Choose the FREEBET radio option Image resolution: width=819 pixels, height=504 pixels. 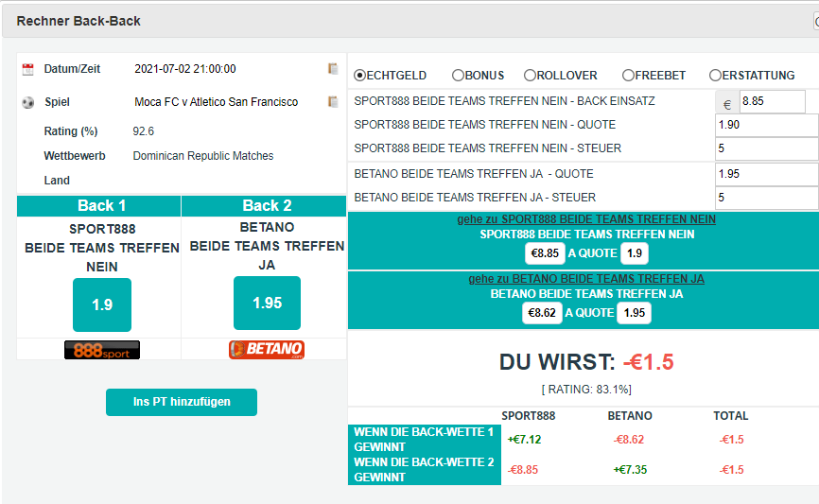628,76
